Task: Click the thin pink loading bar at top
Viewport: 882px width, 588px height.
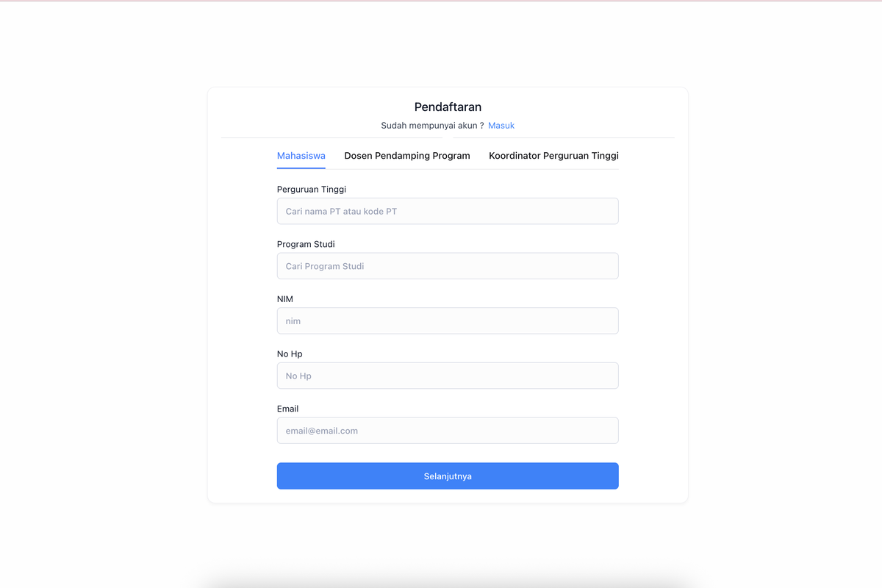Action: pyautogui.click(x=441, y=1)
